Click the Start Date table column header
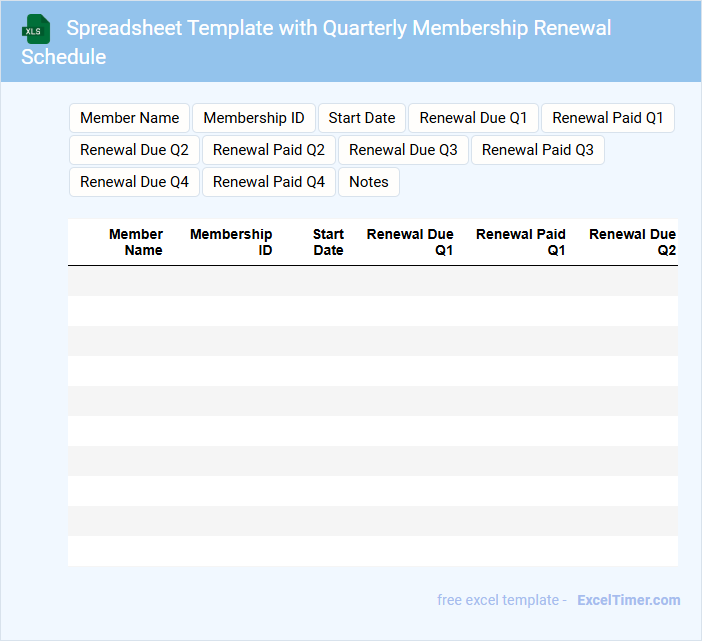The height and width of the screenshot is (641, 702). pyautogui.click(x=328, y=242)
